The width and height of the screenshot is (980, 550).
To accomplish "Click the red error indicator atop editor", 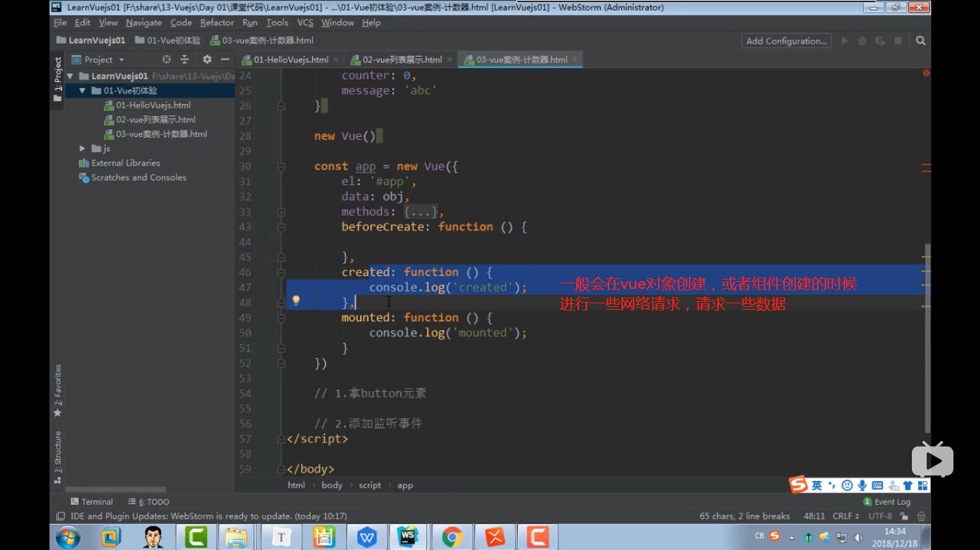I will (926, 73).
